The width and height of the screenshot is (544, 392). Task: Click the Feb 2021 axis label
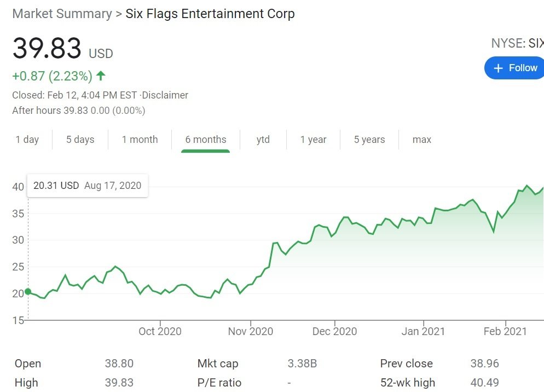pos(505,332)
